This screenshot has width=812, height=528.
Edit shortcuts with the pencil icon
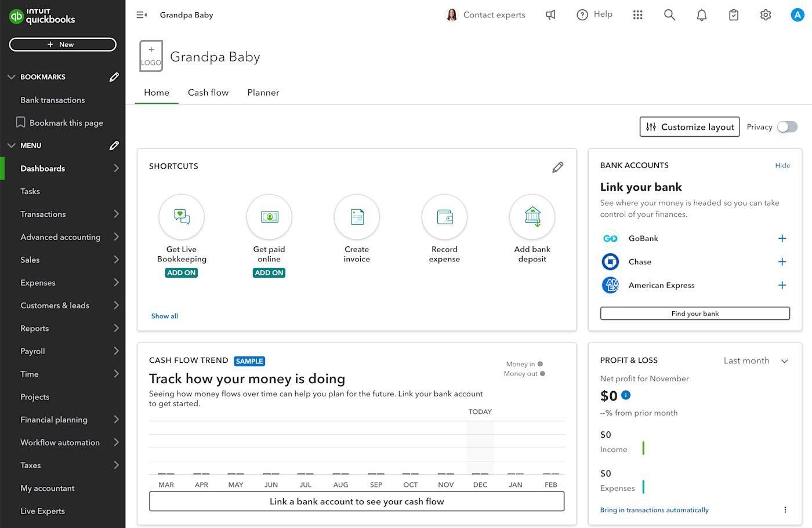tap(558, 167)
